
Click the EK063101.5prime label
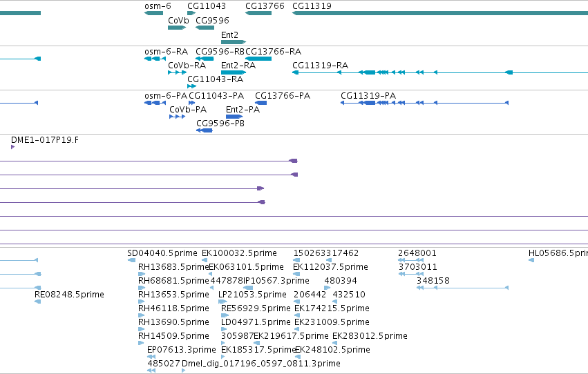pyautogui.click(x=246, y=267)
